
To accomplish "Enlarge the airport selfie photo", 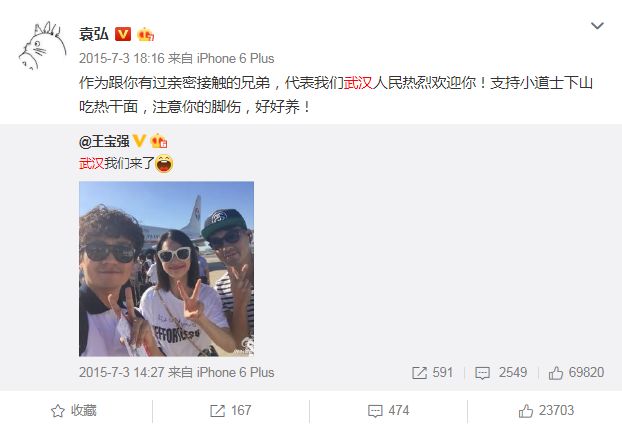I will (x=166, y=269).
